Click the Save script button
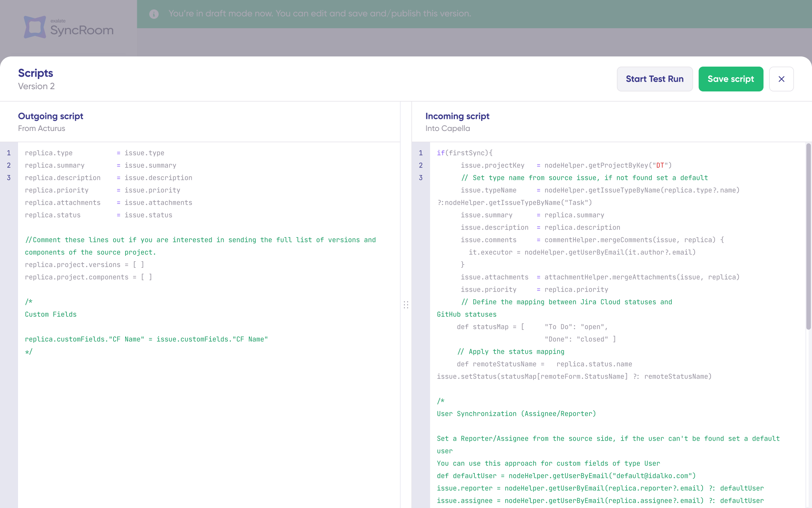Image resolution: width=812 pixels, height=508 pixels. coord(730,79)
